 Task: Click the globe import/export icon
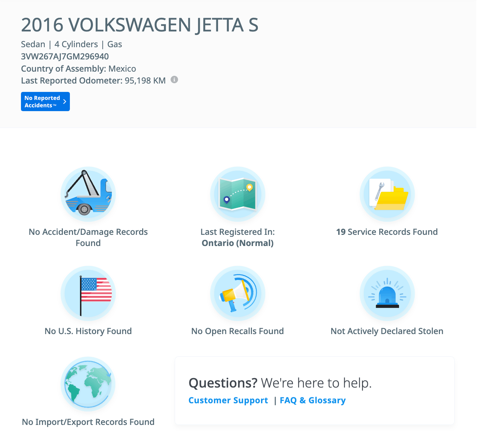tap(88, 384)
